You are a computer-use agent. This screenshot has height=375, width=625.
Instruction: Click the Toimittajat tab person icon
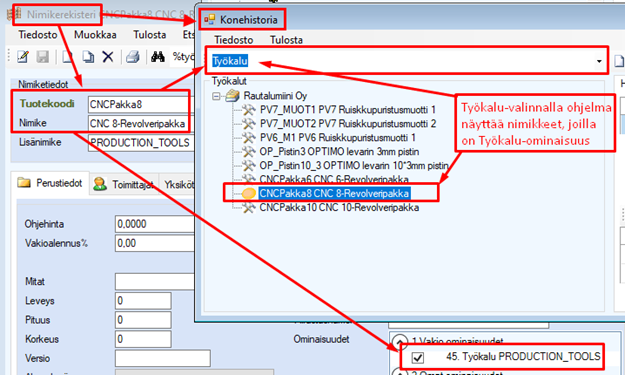point(100,184)
